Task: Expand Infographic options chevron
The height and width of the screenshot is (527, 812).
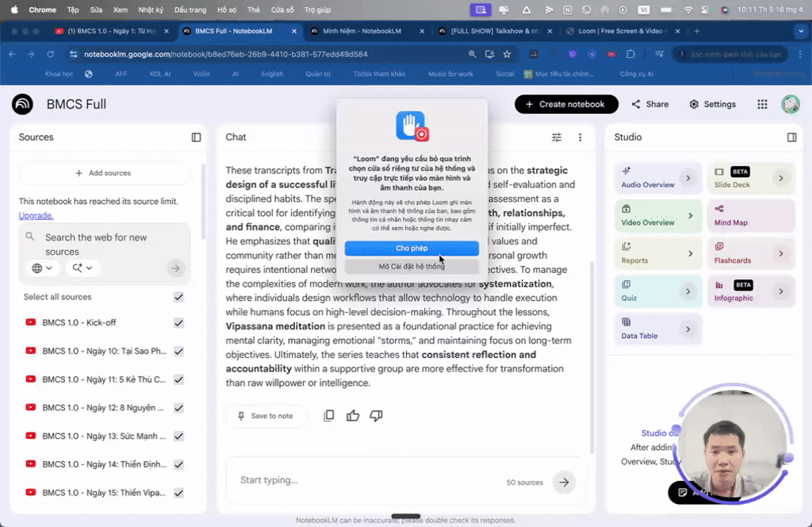Action: [x=781, y=291]
